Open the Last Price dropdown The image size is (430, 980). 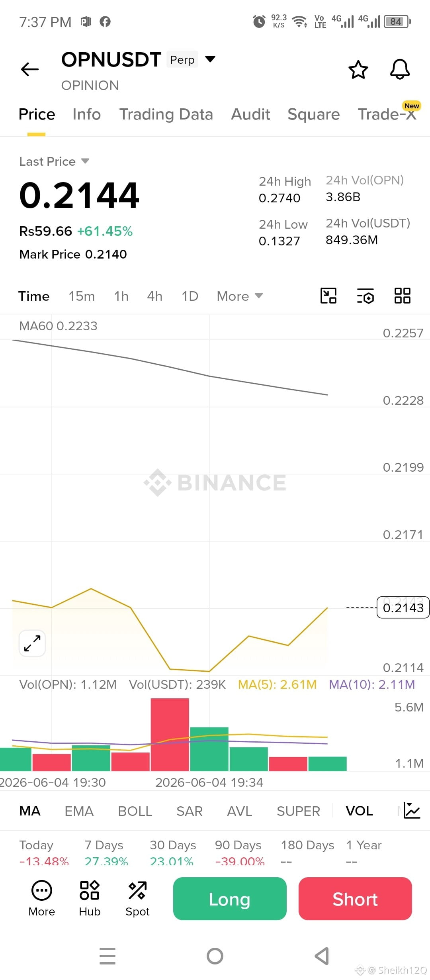[54, 161]
